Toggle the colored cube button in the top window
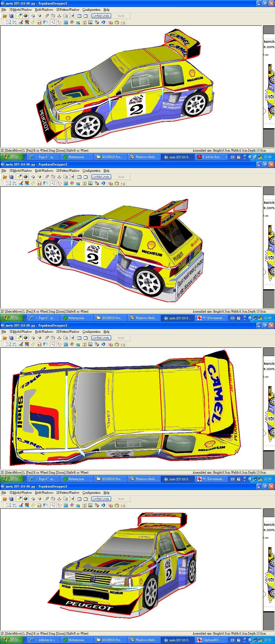This screenshot has height=644, width=275. click(26, 16)
